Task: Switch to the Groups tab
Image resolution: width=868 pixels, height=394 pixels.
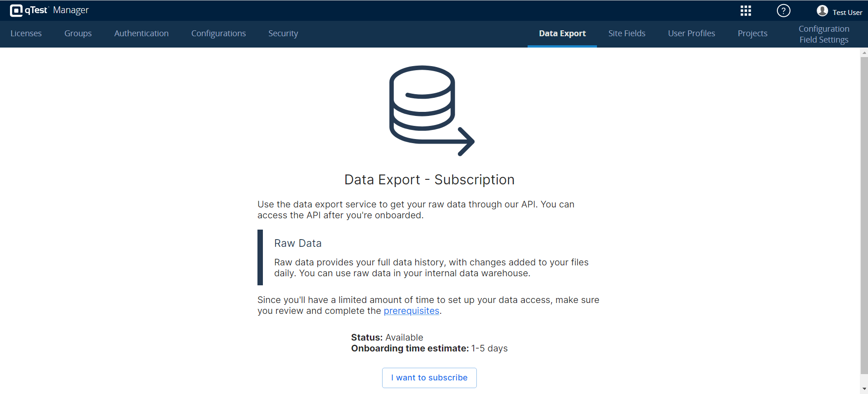Action: (x=78, y=34)
